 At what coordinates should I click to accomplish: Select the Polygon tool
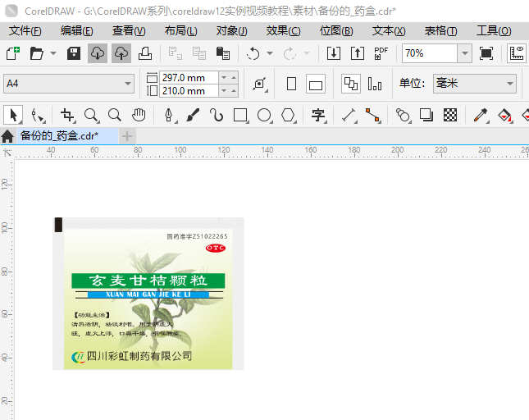click(x=289, y=116)
